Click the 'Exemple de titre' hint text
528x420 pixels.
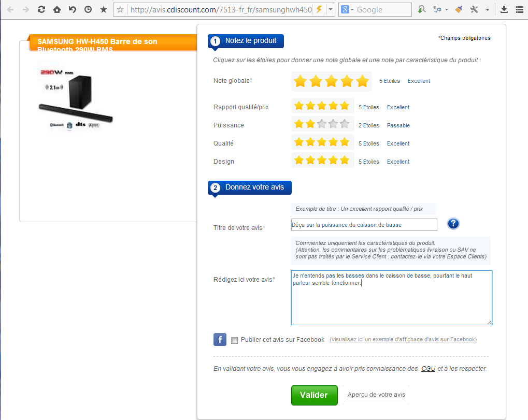pyautogui.click(x=359, y=209)
